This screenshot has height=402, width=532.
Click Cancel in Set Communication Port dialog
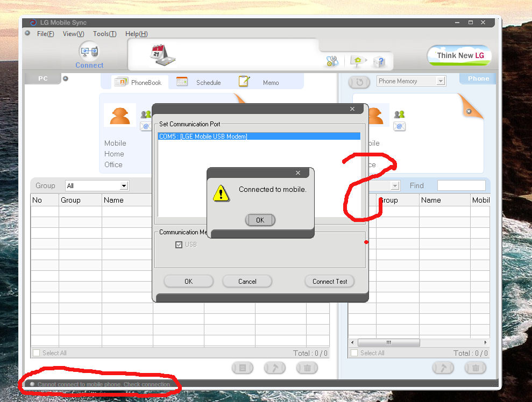click(x=247, y=281)
